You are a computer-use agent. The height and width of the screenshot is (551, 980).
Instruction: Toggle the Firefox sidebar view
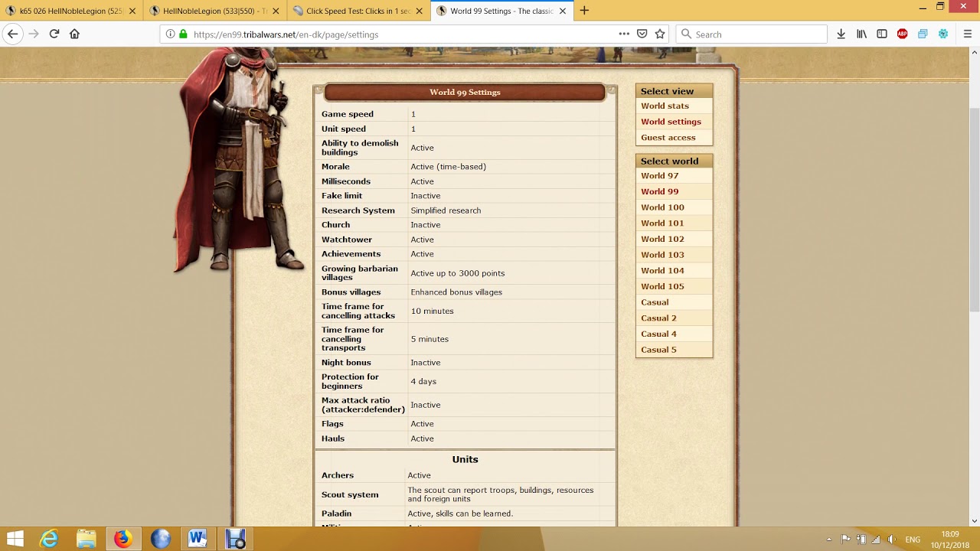tap(882, 34)
